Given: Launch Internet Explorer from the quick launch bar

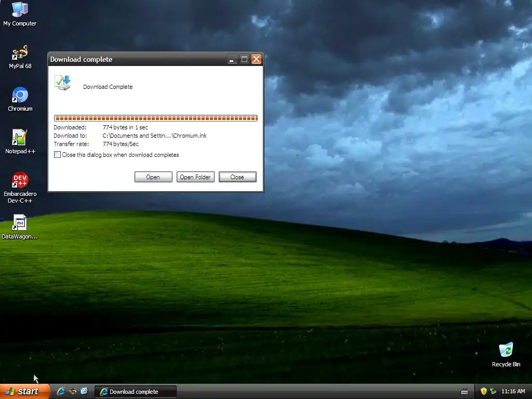Looking at the screenshot, I should click(61, 391).
